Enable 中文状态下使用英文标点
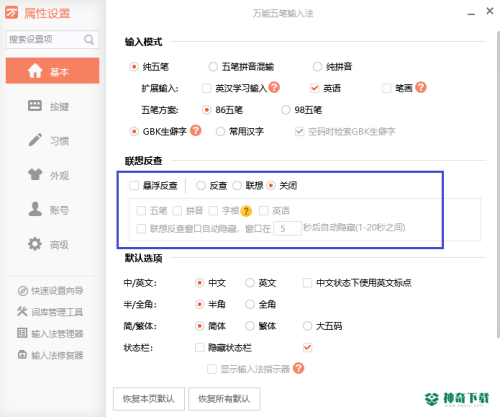Screen dimensions: 500x417 tap(307, 283)
